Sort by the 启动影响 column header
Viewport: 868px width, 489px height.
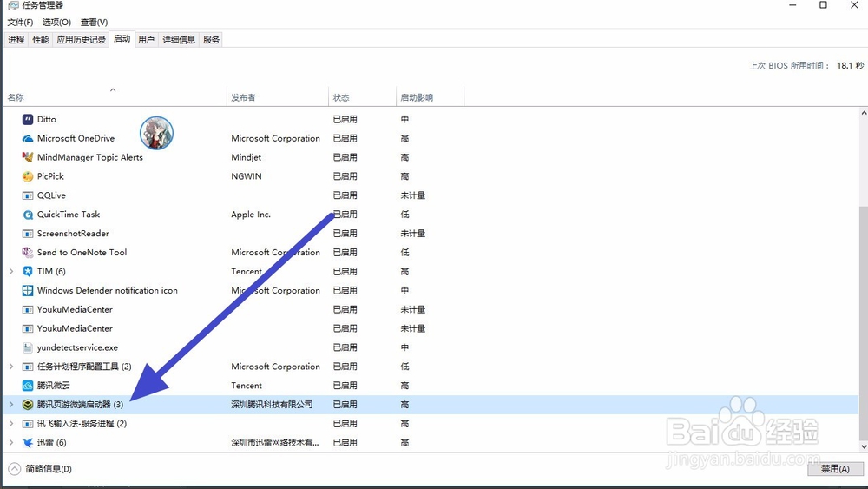(430, 97)
